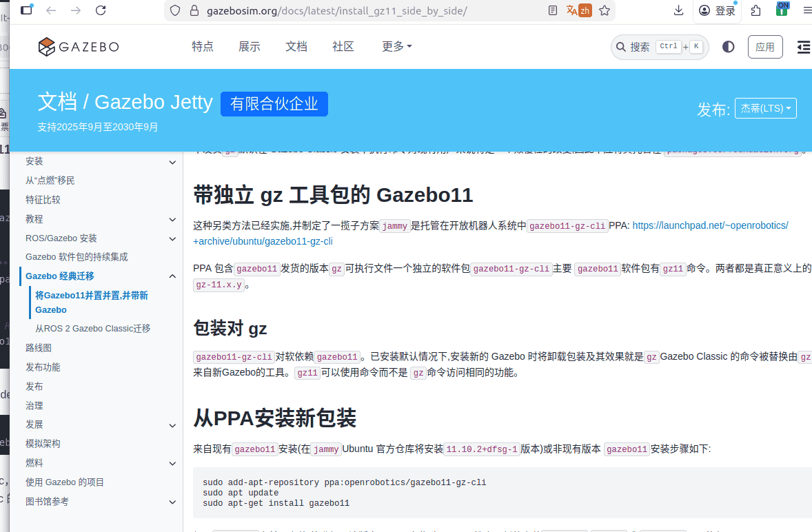Click the 有限合伙企业 blue button
The image size is (812, 532).
point(274,103)
